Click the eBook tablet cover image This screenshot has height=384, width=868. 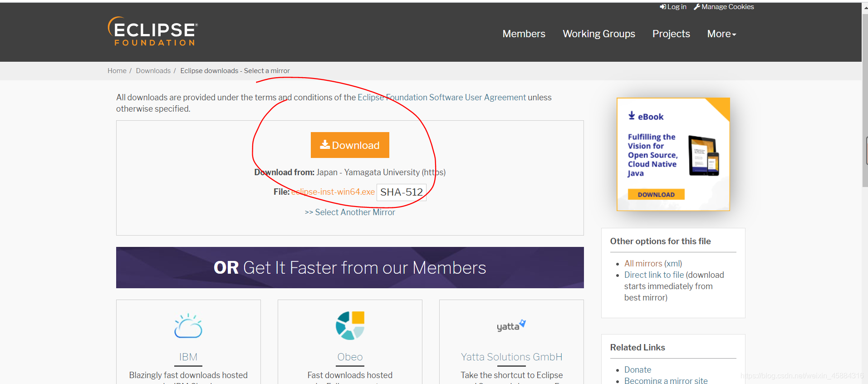coord(704,156)
